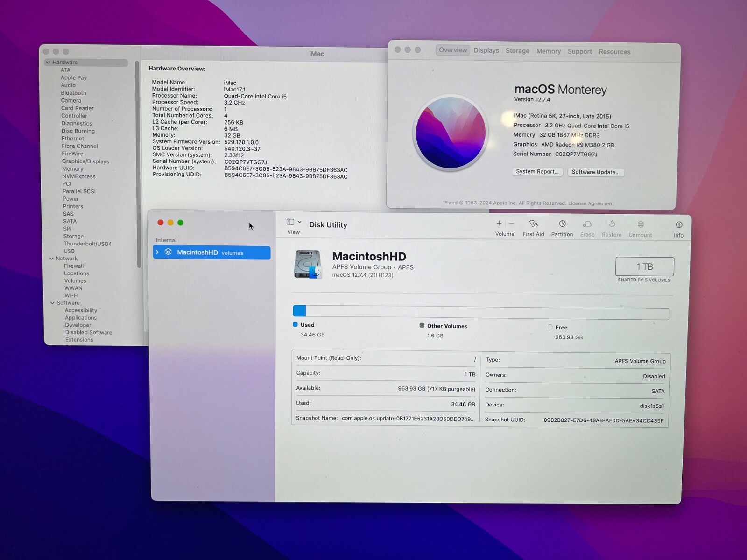Click the 'iMac17,1' Model Identifier value
Screen dimensions: 747x560
point(235,90)
